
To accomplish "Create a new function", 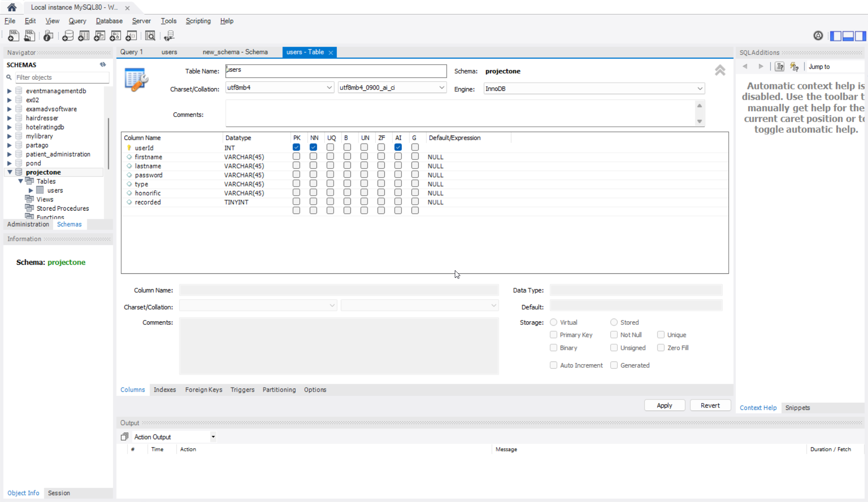I will (x=131, y=36).
